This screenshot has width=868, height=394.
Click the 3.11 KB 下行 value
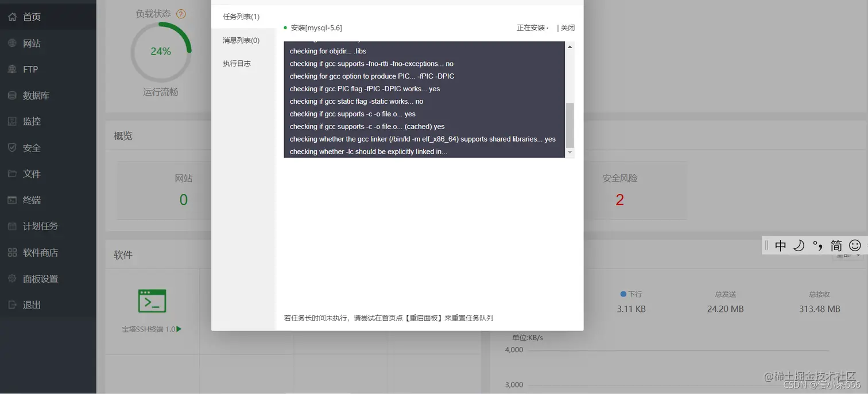point(631,309)
